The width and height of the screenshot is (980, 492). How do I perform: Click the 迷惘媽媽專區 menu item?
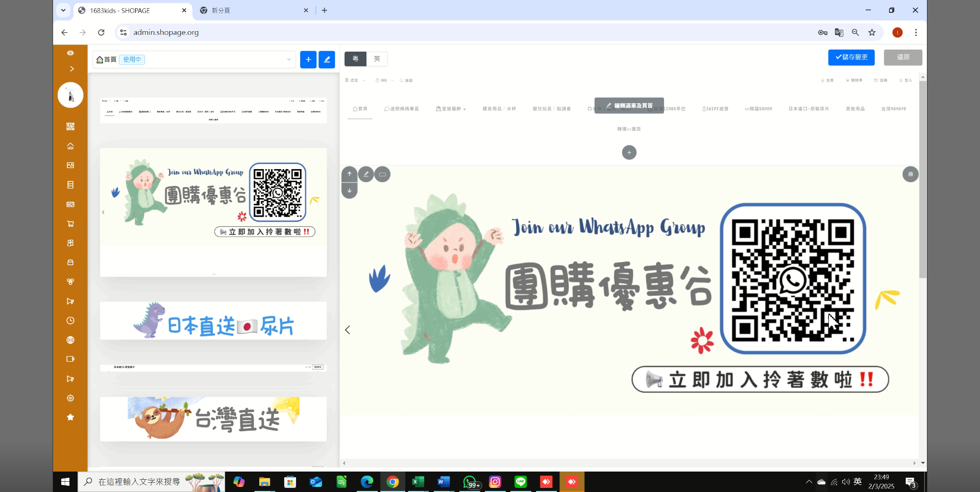tap(402, 109)
